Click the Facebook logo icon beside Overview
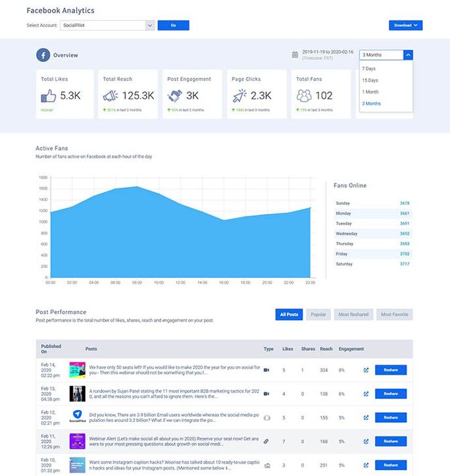The image size is (450, 476). click(43, 55)
